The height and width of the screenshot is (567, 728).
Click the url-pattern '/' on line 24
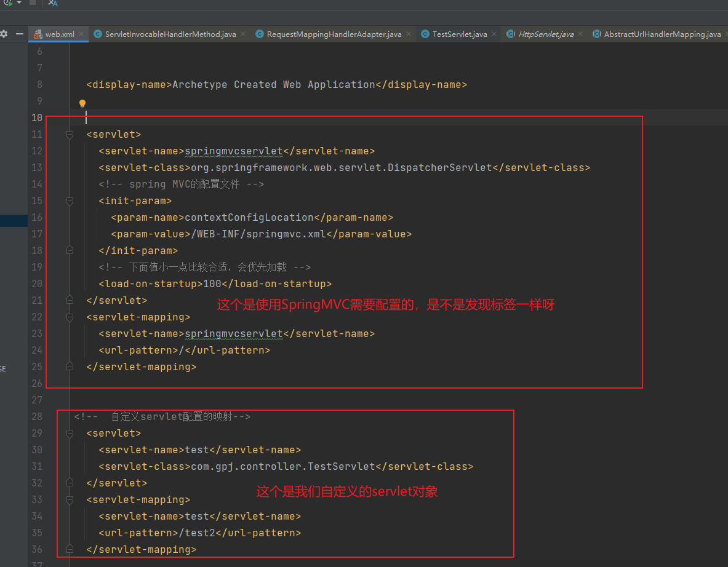[x=182, y=351]
